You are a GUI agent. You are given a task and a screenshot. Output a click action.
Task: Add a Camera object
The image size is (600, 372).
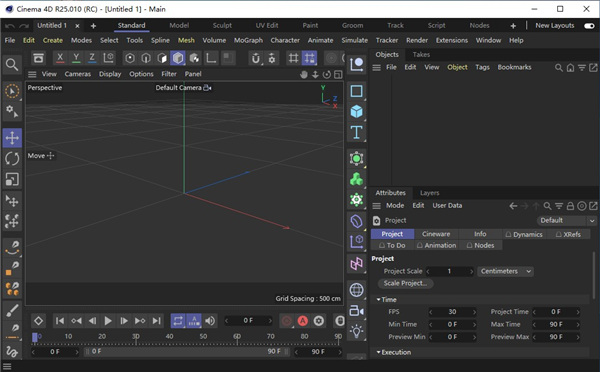click(356, 310)
